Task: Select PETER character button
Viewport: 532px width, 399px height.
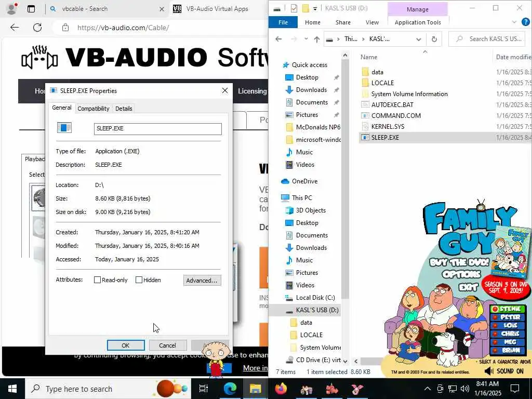Action: (x=508, y=317)
